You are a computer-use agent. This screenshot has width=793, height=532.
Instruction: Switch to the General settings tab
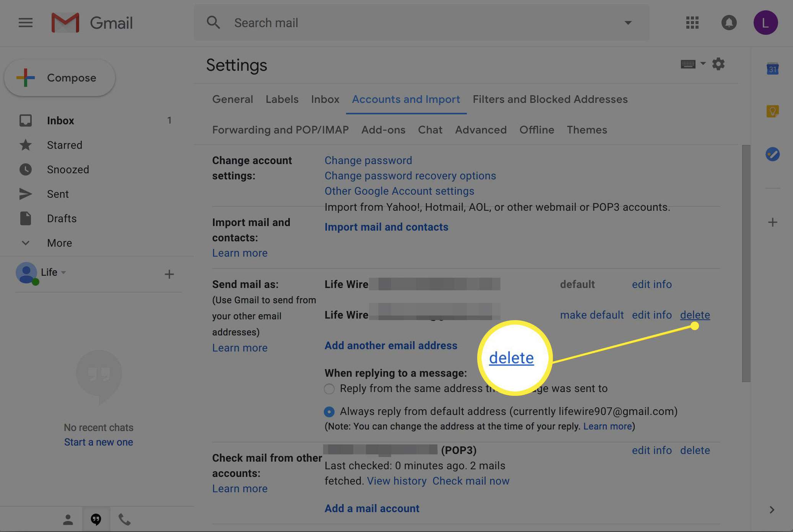point(232,99)
